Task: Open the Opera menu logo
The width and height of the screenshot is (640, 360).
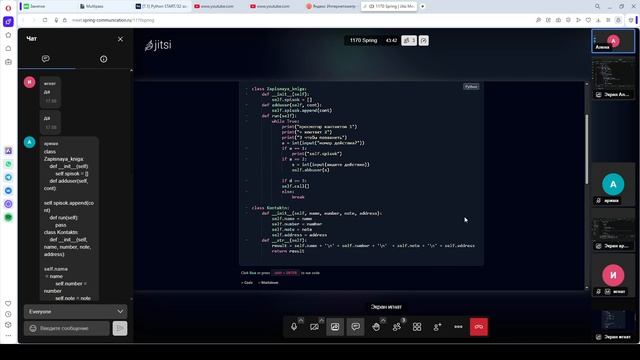Action: point(8,8)
